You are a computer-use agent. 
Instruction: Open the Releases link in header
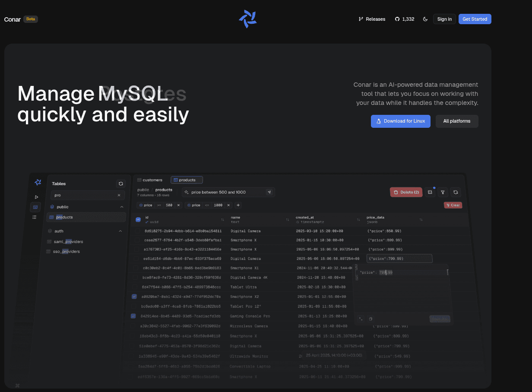[x=372, y=19]
